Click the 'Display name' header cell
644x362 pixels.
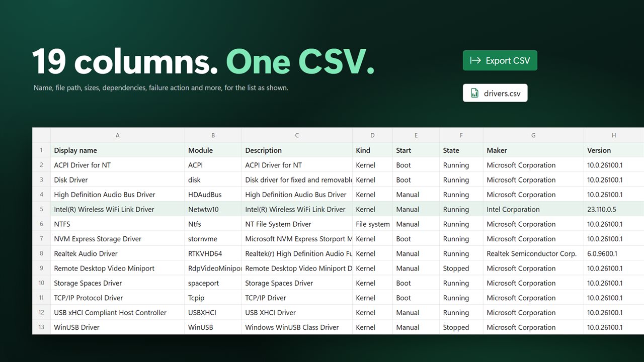118,150
